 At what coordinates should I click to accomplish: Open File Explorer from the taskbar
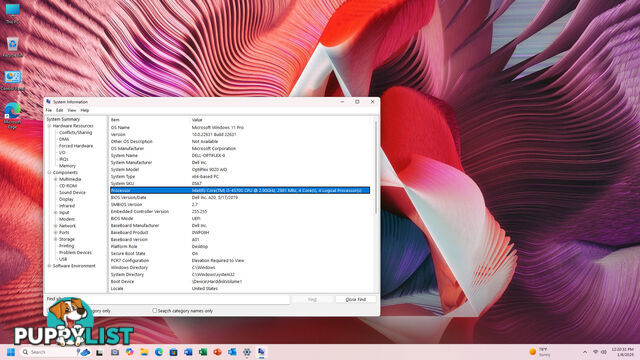(144, 352)
